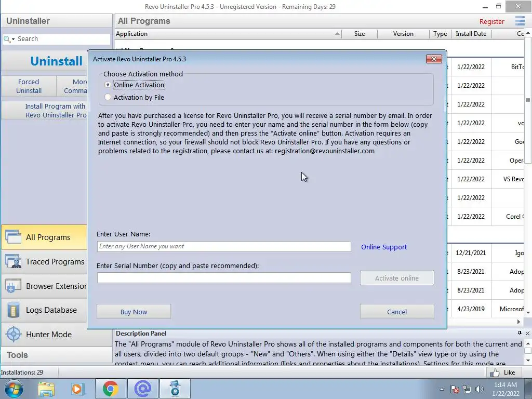Viewport: 532px width, 399px height.
Task: Open Windows Explorer from taskbar
Action: tap(46, 389)
